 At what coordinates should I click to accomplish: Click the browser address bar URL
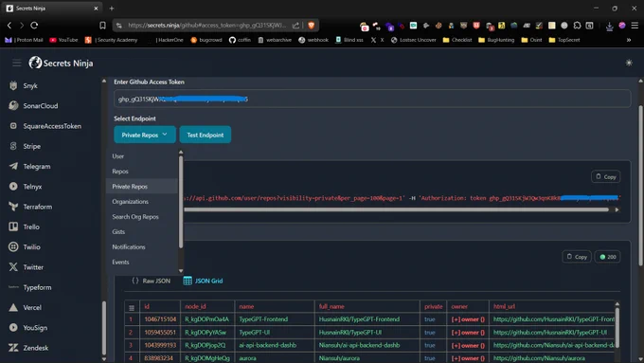click(207, 25)
